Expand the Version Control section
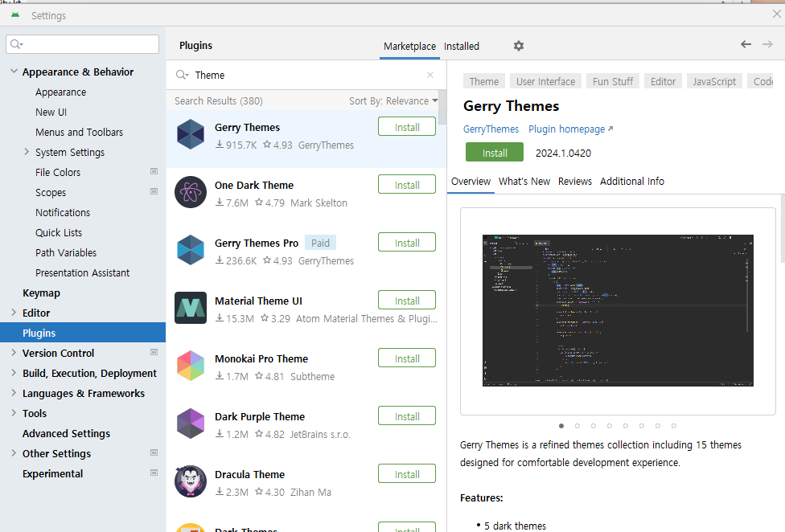The width and height of the screenshot is (785, 532). 14,353
